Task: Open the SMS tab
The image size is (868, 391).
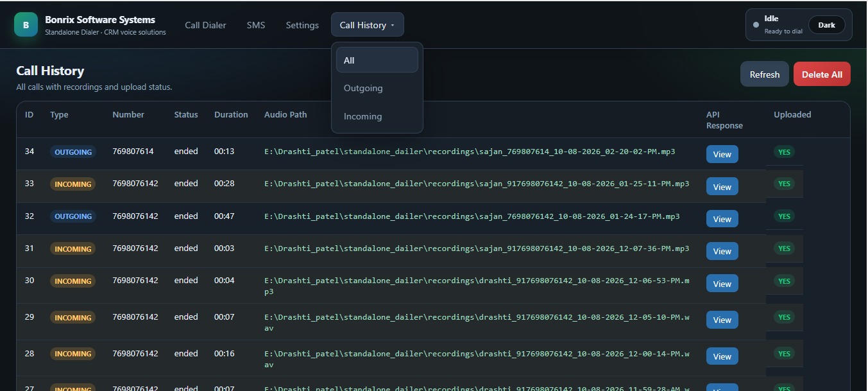Action: pos(256,25)
